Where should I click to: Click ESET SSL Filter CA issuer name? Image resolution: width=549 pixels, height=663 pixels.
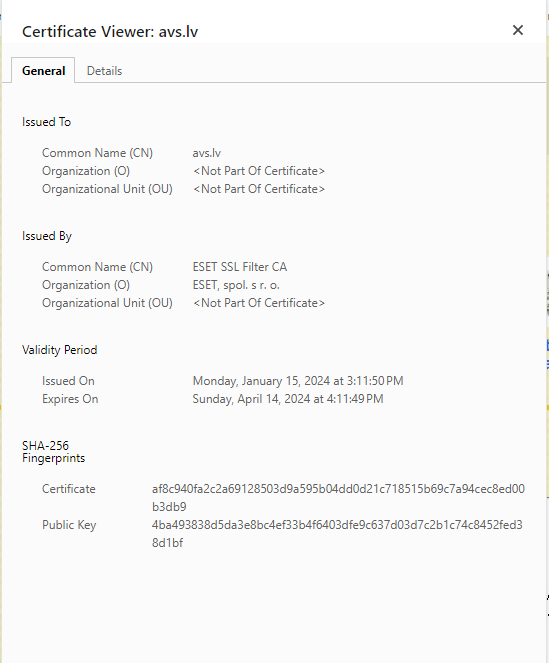240,267
